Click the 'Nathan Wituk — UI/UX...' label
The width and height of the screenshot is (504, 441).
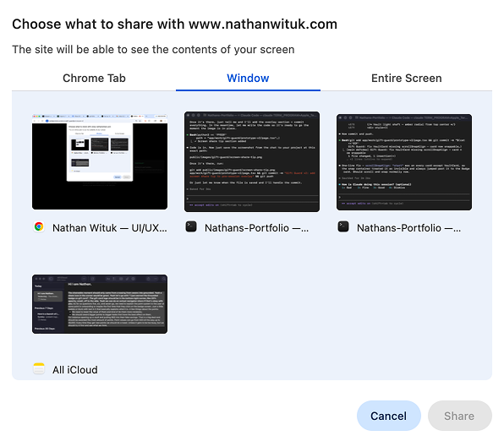click(110, 228)
